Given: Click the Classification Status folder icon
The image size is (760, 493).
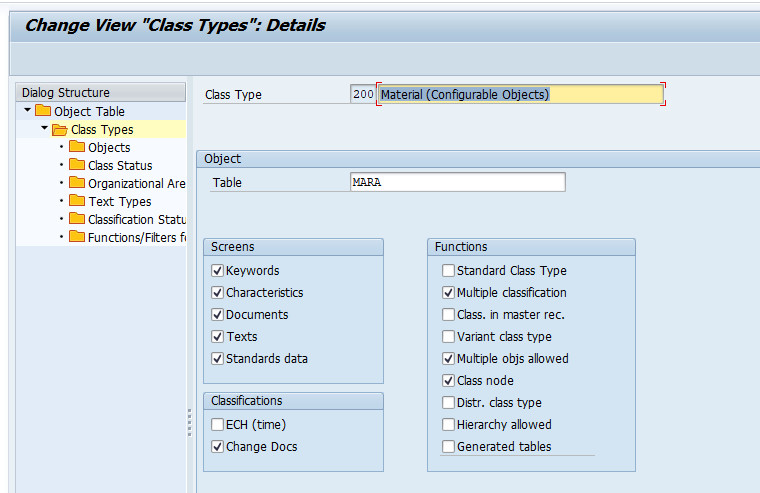Looking at the screenshot, I should pos(77,219).
